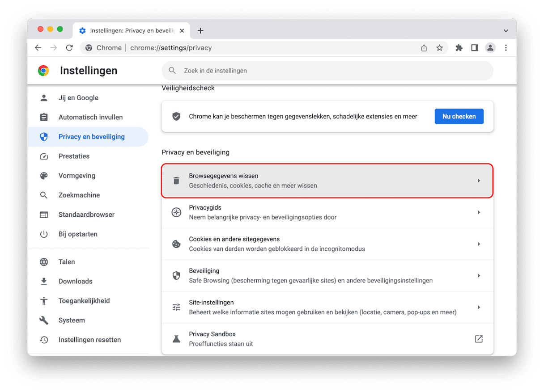The image size is (544, 392).
Task: Go back with the back arrow
Action: pyautogui.click(x=38, y=48)
